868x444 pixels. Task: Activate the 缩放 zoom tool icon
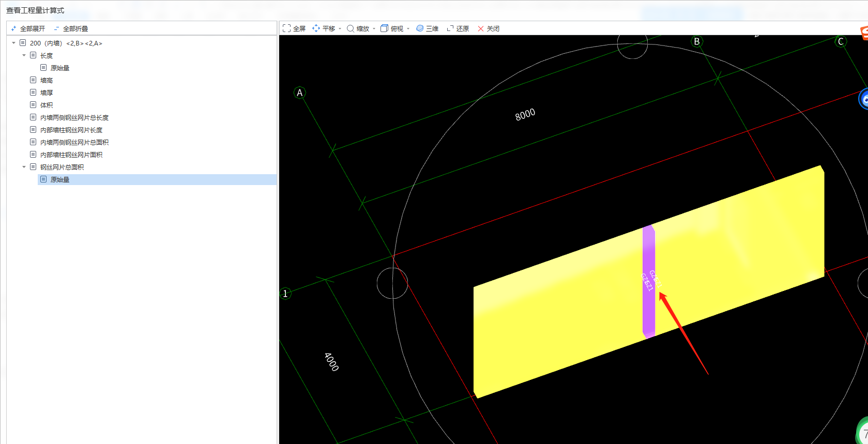[x=351, y=28]
